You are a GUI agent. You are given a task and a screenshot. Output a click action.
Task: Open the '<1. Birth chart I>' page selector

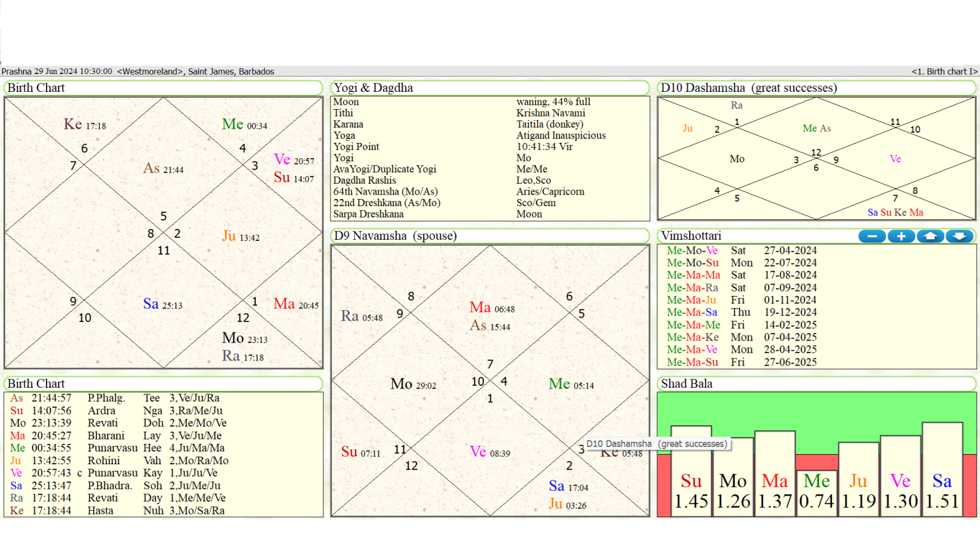944,71
